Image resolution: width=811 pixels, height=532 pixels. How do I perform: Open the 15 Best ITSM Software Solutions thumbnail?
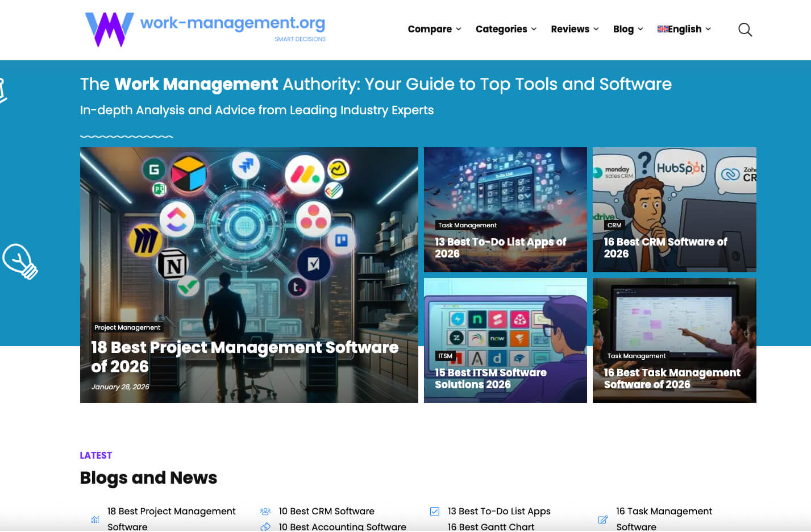[x=505, y=340]
